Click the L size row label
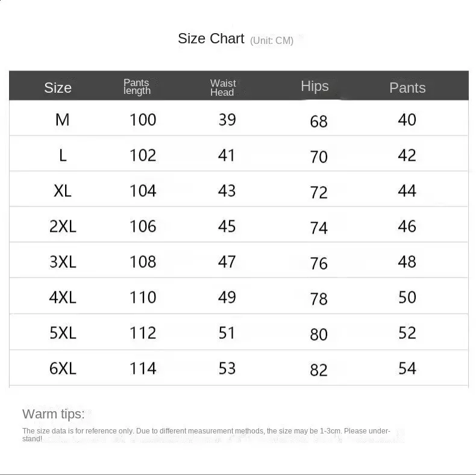 63,155
